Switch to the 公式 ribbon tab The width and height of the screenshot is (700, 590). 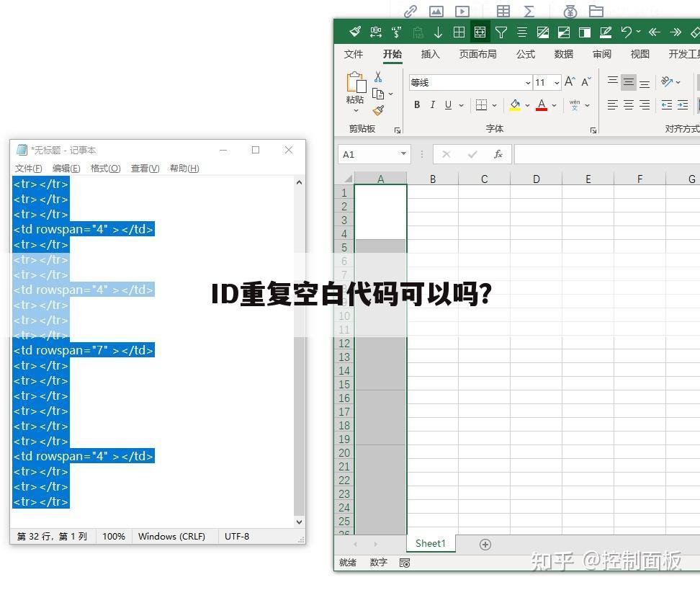[526, 55]
